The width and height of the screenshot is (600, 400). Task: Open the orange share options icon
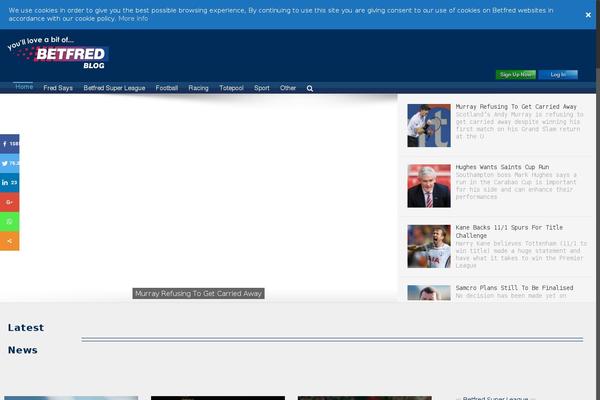point(10,241)
